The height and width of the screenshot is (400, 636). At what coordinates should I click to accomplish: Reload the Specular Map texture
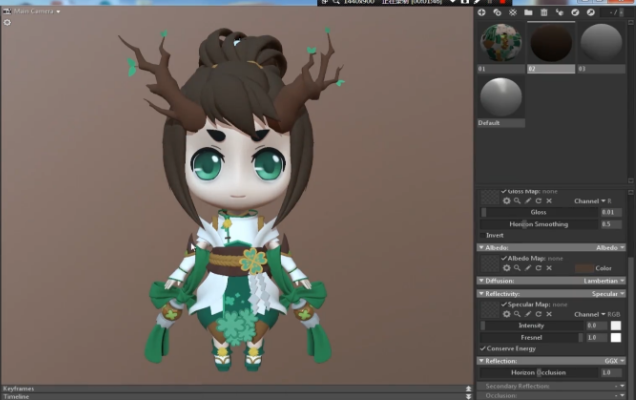(538, 314)
